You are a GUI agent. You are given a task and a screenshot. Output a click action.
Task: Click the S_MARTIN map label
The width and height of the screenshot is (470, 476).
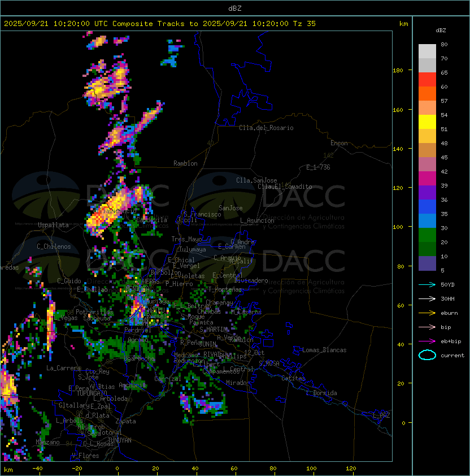click(214, 330)
